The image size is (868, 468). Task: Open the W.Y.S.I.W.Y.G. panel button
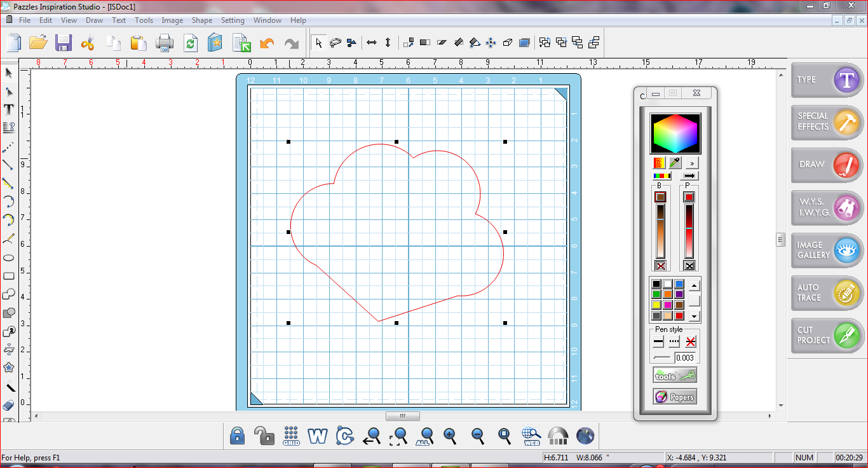coord(827,208)
